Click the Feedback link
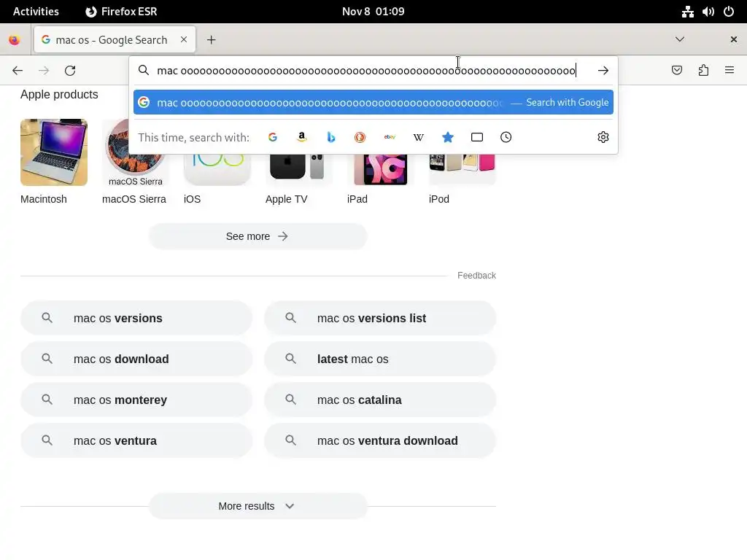 (476, 275)
